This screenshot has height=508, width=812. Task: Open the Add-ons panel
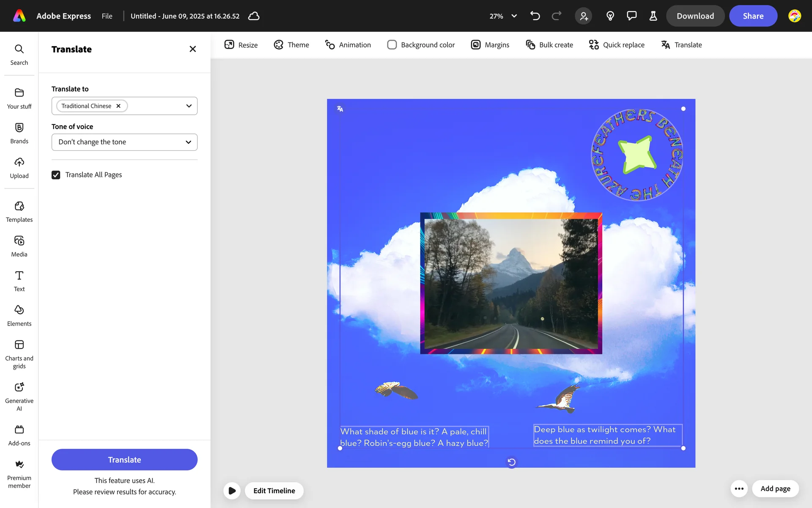(x=19, y=435)
